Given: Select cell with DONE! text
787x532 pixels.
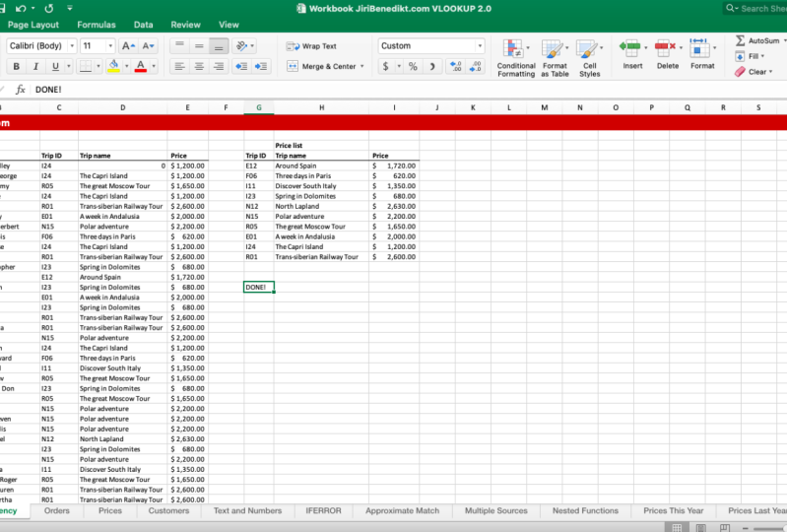Looking at the screenshot, I should pos(258,287).
